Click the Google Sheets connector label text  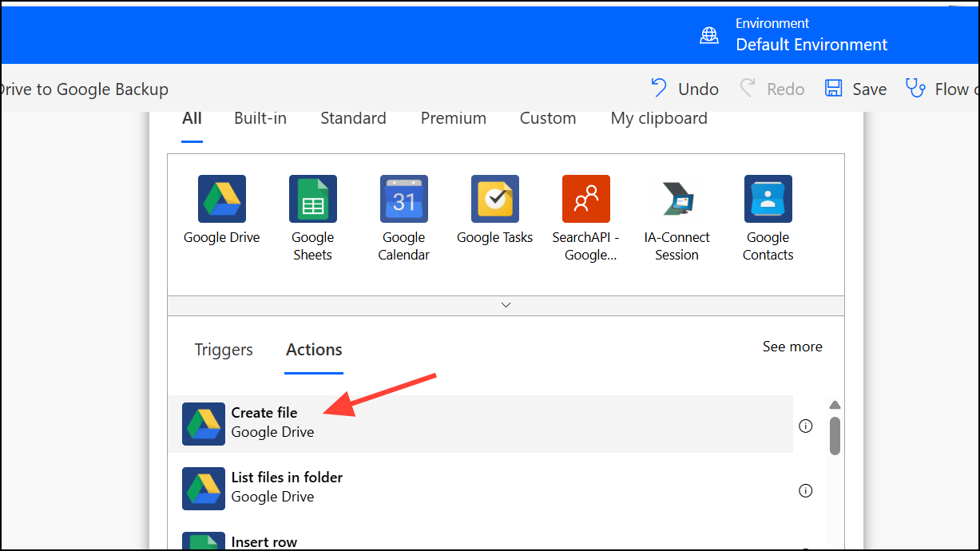point(312,246)
